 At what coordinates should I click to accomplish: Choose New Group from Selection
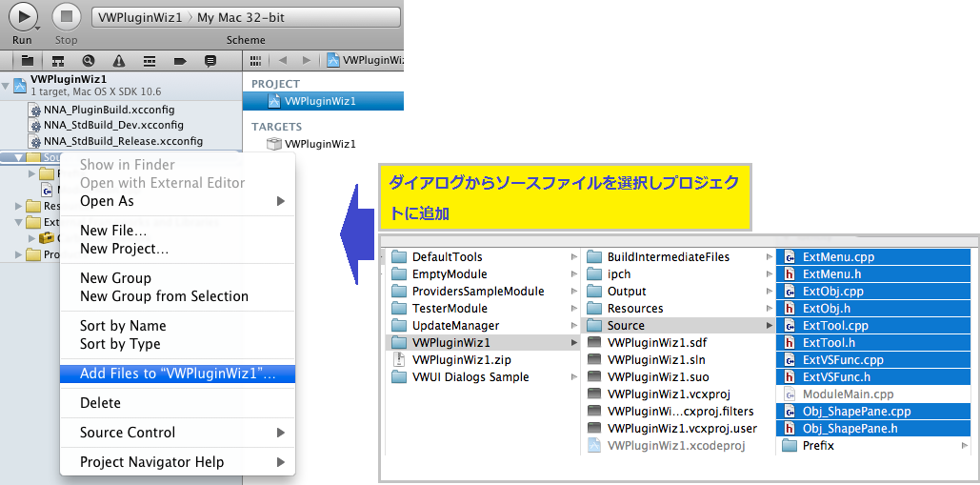tap(177, 296)
